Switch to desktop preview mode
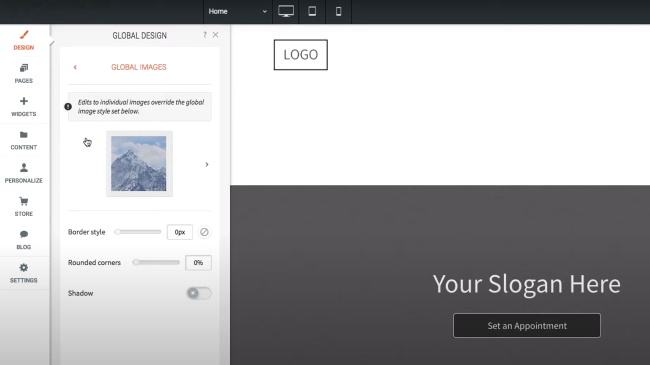This screenshot has width=650, height=365. [286, 11]
